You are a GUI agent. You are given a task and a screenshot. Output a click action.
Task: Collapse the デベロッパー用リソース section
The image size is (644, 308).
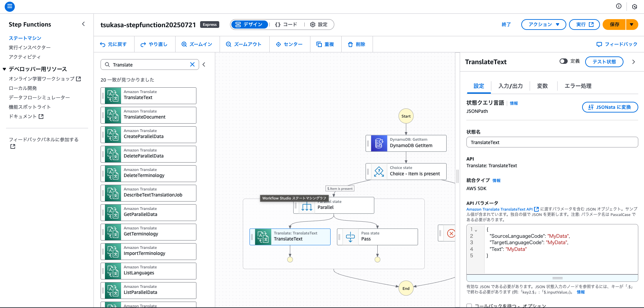[4, 69]
